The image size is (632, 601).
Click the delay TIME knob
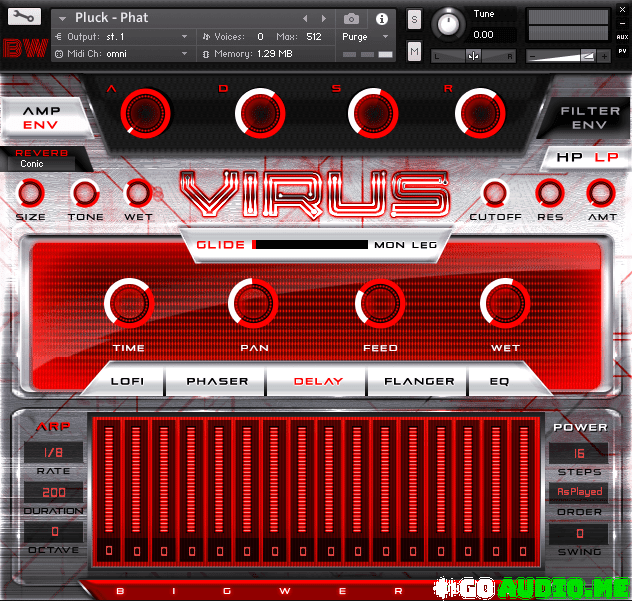129,303
